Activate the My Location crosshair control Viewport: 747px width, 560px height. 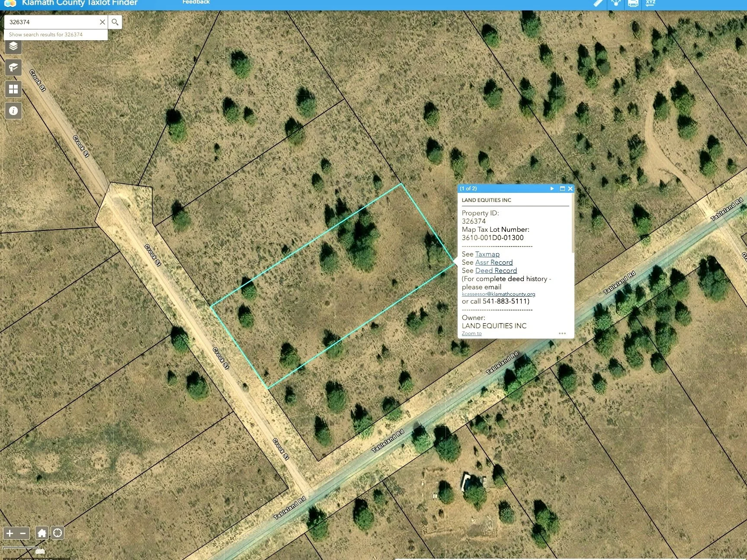(57, 533)
